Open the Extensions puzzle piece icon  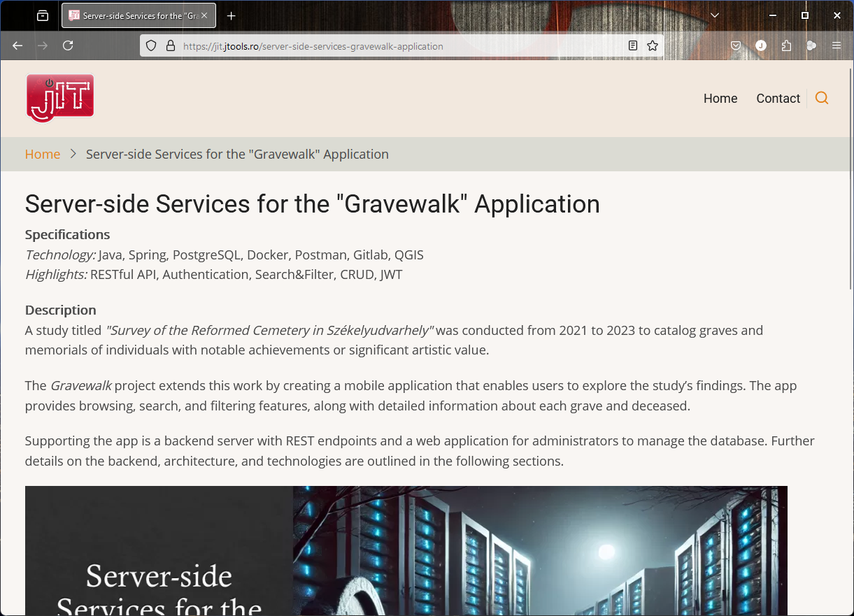tap(786, 45)
